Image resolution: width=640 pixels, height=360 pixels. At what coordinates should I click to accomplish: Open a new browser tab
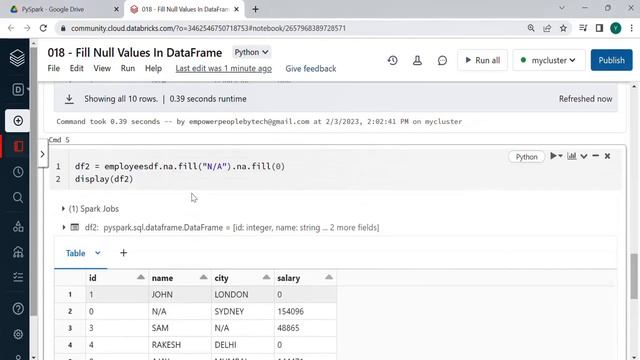(x=256, y=9)
